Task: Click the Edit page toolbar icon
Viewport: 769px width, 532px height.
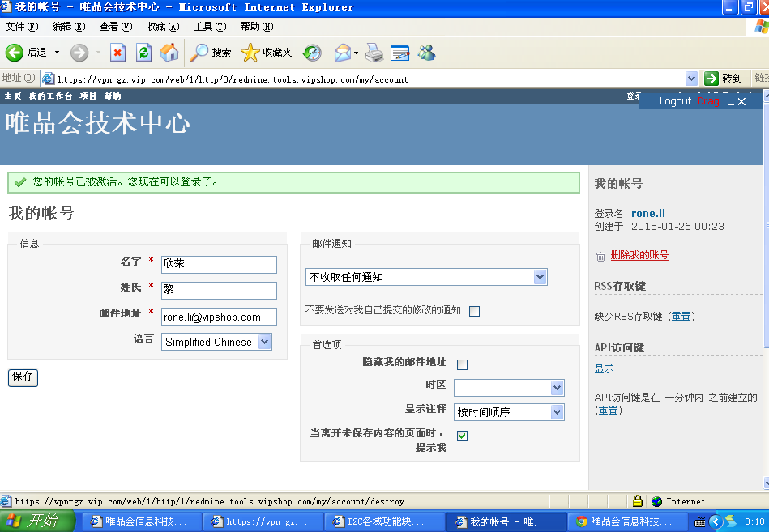Action: (400, 53)
